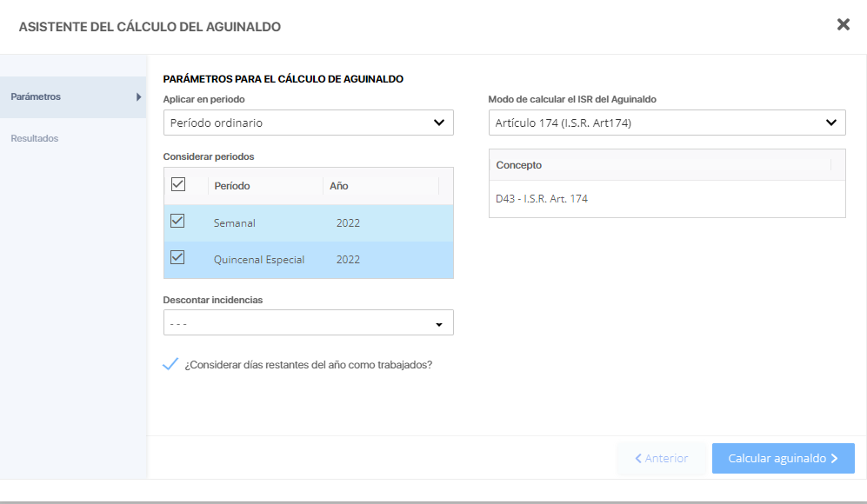This screenshot has width=867, height=504.
Task: Expand the ISR calculation mode dropdown
Action: point(666,123)
